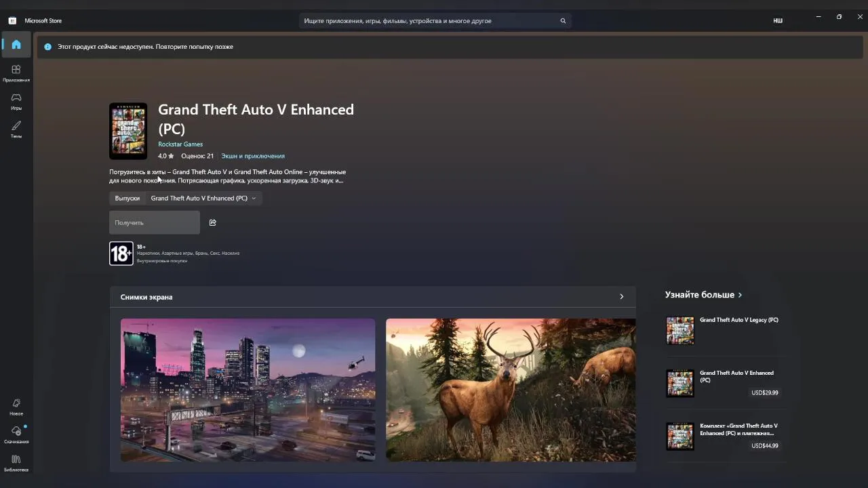Select the Выпуски label
The image size is (868, 488).
(127, 198)
